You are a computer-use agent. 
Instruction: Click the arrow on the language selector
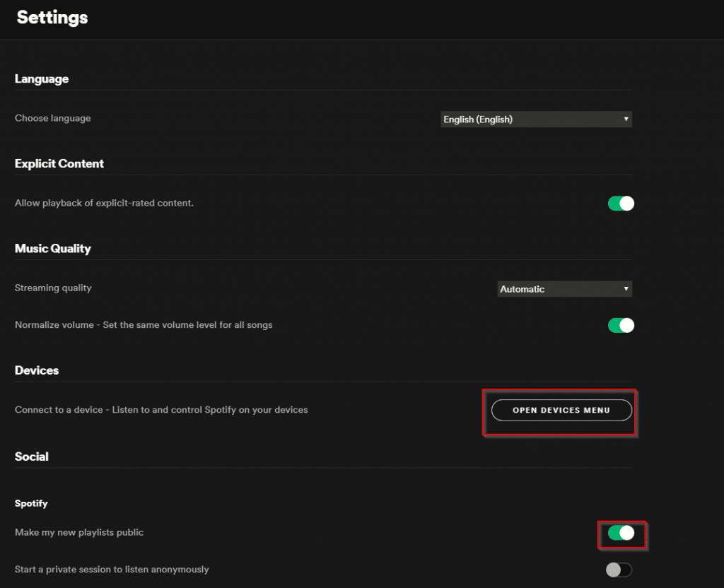pyautogui.click(x=626, y=119)
